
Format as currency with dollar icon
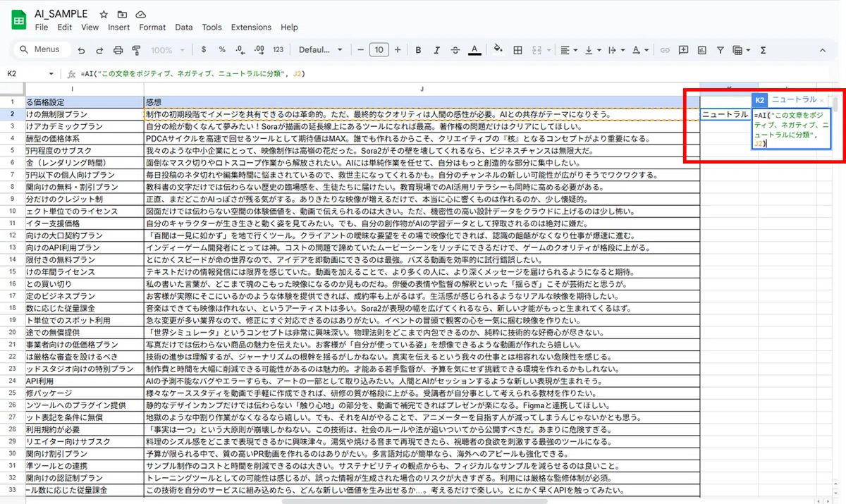(x=204, y=50)
